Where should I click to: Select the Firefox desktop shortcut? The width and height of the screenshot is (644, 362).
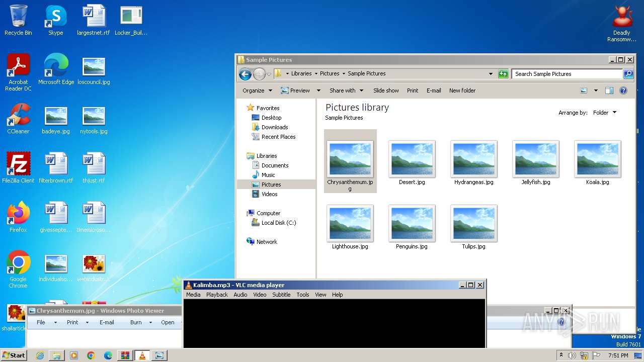tap(18, 217)
